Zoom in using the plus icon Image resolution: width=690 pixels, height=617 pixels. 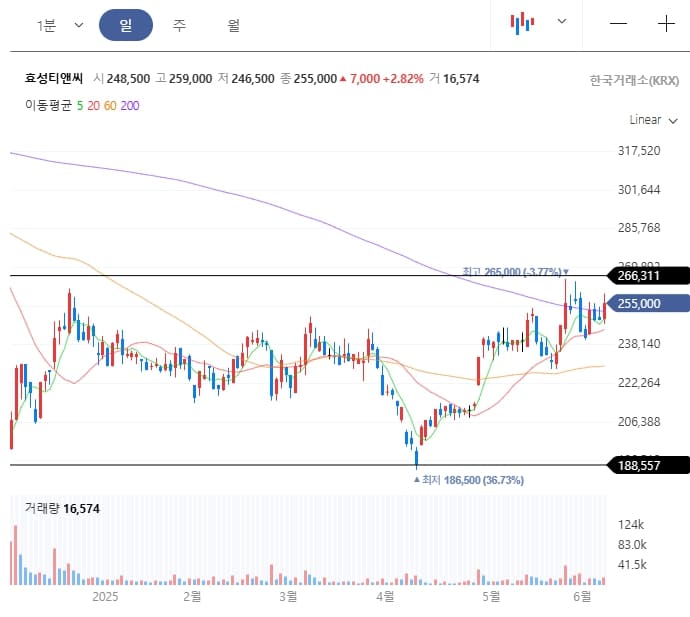pos(666,23)
